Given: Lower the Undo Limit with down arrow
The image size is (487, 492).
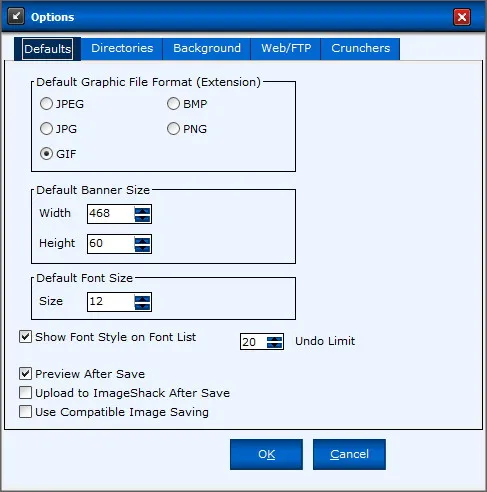Looking at the screenshot, I should pyautogui.click(x=275, y=345).
